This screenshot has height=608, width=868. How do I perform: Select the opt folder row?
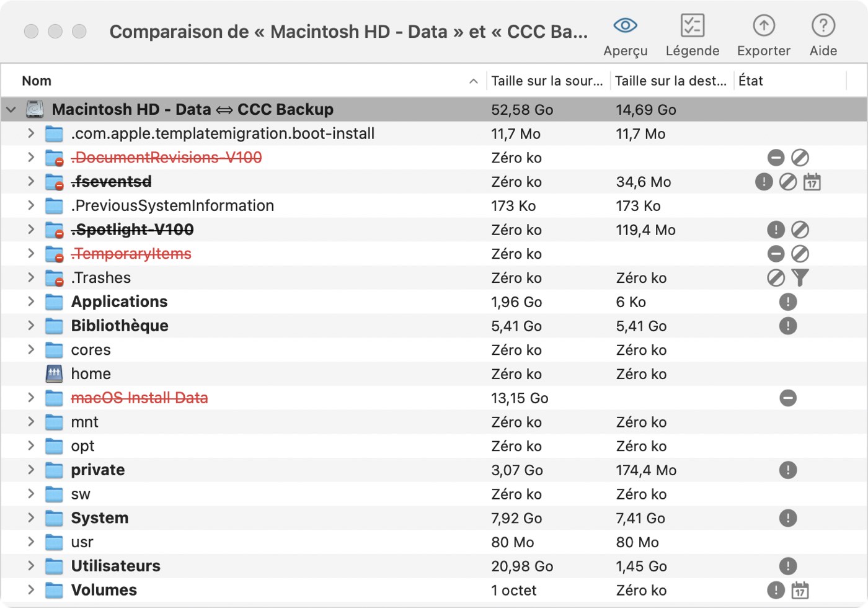click(434, 446)
